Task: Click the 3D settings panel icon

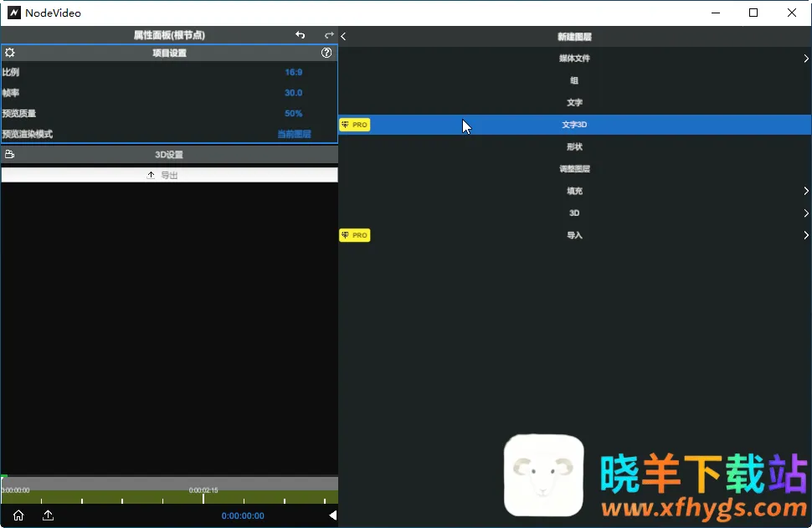Action: tap(10, 155)
